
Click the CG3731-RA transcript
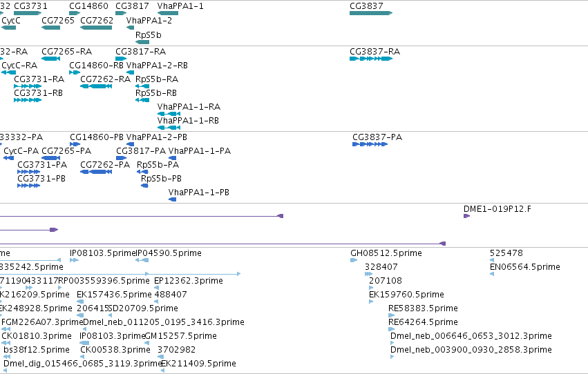pos(28,86)
